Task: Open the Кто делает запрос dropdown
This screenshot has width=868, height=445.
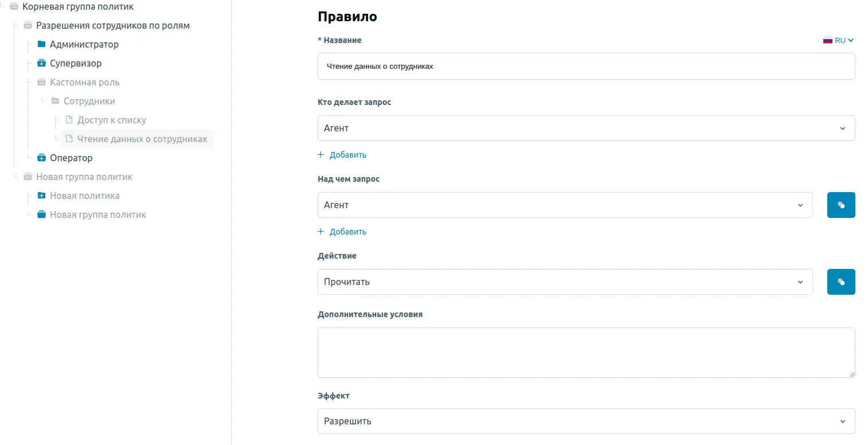Action: coord(585,128)
